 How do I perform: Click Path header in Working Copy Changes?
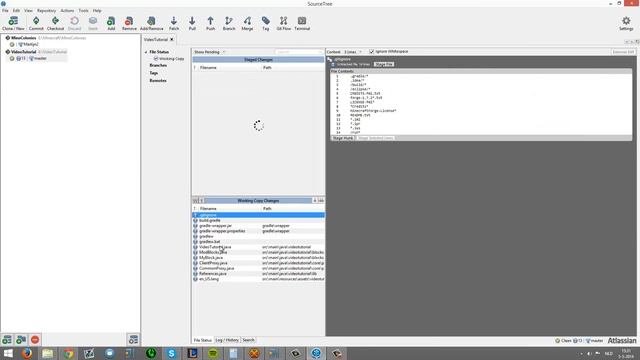267,209
